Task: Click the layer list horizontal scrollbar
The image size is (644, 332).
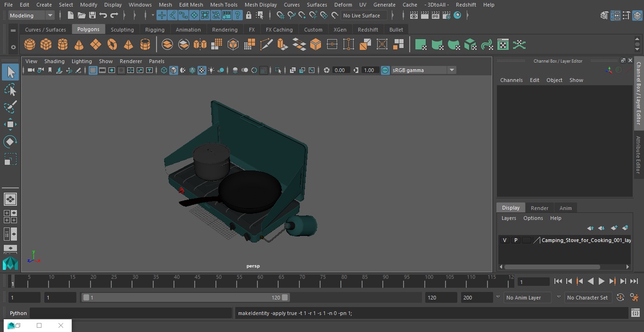Action: click(552, 267)
